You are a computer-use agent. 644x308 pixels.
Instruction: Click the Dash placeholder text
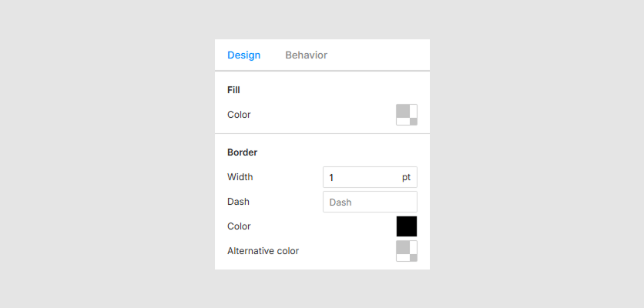(x=340, y=203)
